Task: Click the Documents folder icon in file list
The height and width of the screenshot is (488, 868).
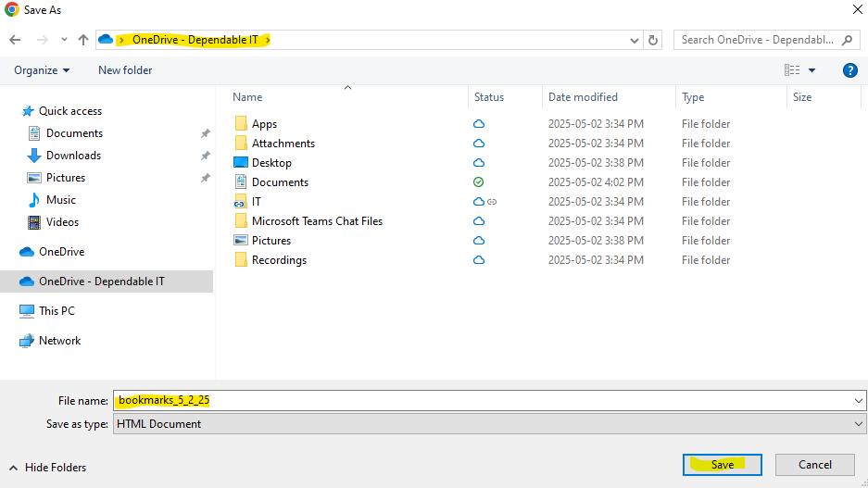Action: point(241,181)
